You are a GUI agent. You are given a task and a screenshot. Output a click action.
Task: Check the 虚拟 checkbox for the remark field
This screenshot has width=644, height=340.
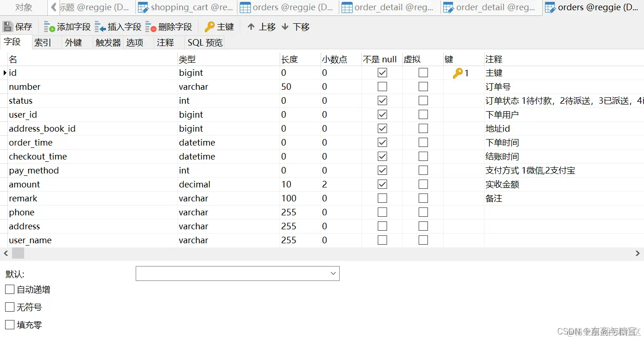click(x=423, y=198)
